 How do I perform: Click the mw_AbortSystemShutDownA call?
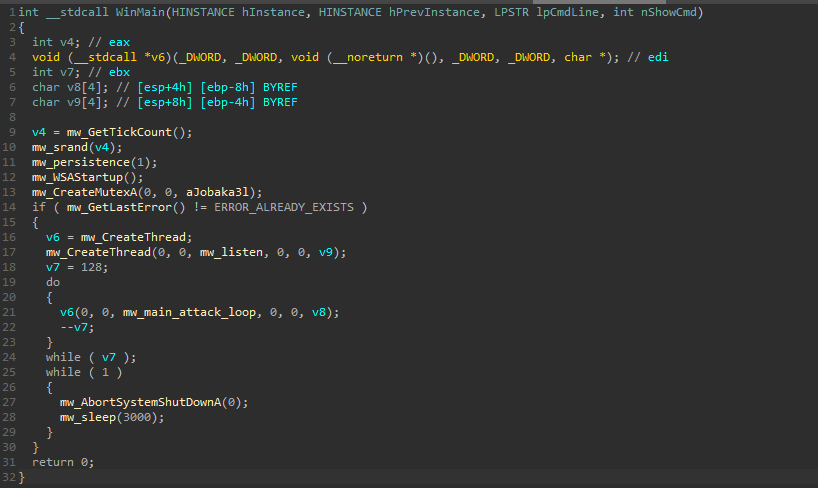(140, 402)
